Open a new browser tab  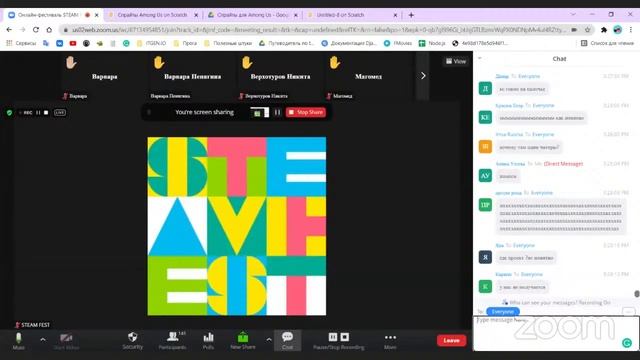[x=411, y=15]
